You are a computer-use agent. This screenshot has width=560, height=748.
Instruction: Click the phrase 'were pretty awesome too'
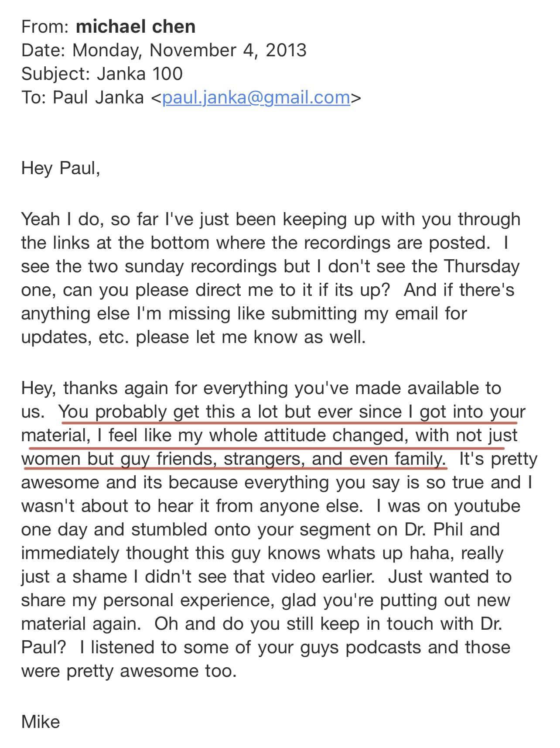129,671
